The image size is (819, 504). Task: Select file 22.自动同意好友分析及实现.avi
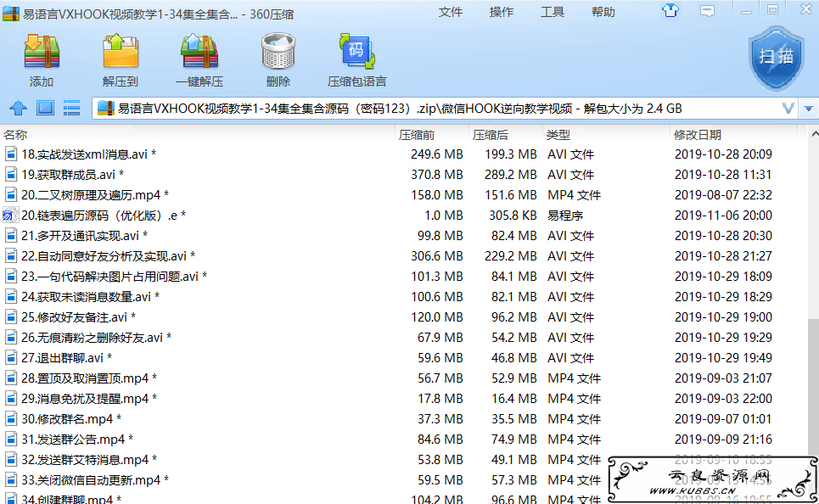point(108,256)
